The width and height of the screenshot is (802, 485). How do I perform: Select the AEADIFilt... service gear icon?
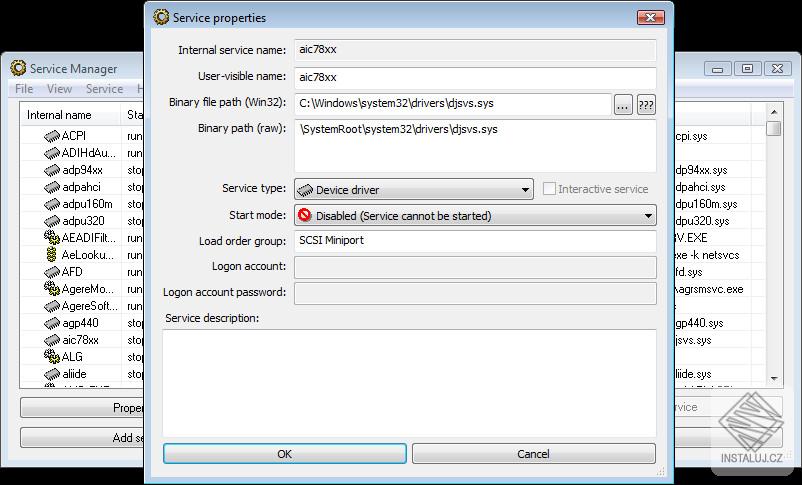pyautogui.click(x=52, y=237)
